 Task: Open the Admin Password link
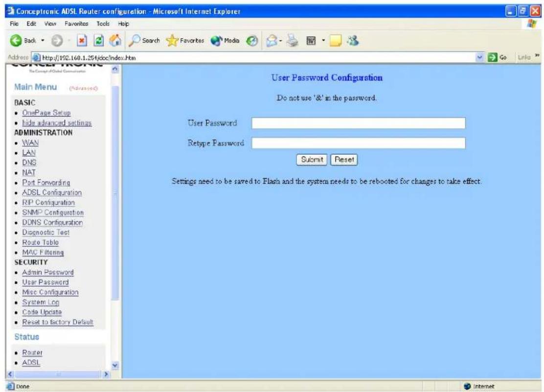48,273
